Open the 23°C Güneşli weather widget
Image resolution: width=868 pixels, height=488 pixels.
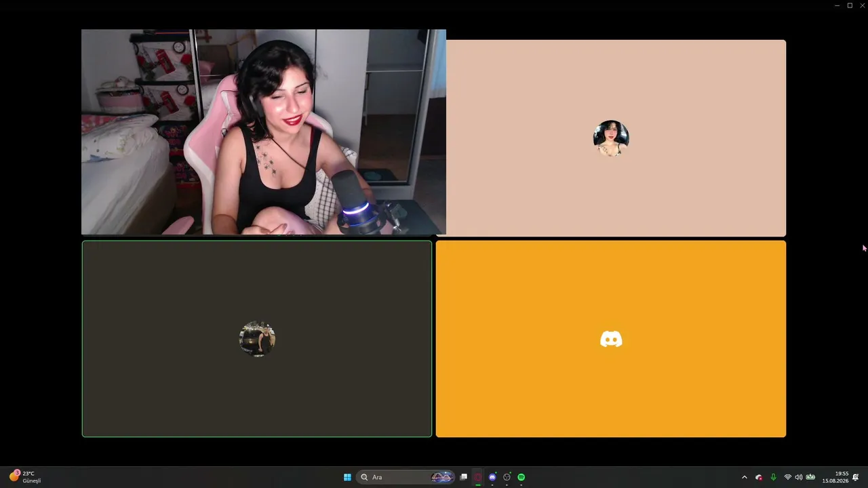[x=25, y=477]
